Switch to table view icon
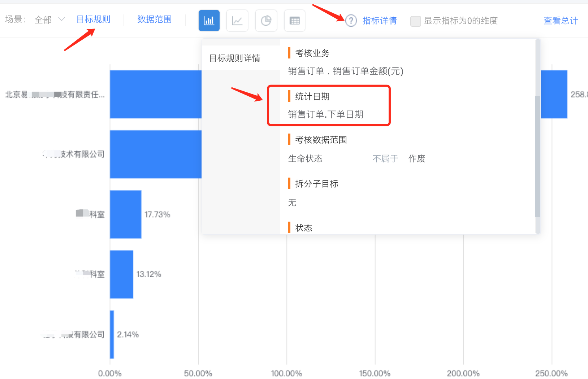 (294, 21)
